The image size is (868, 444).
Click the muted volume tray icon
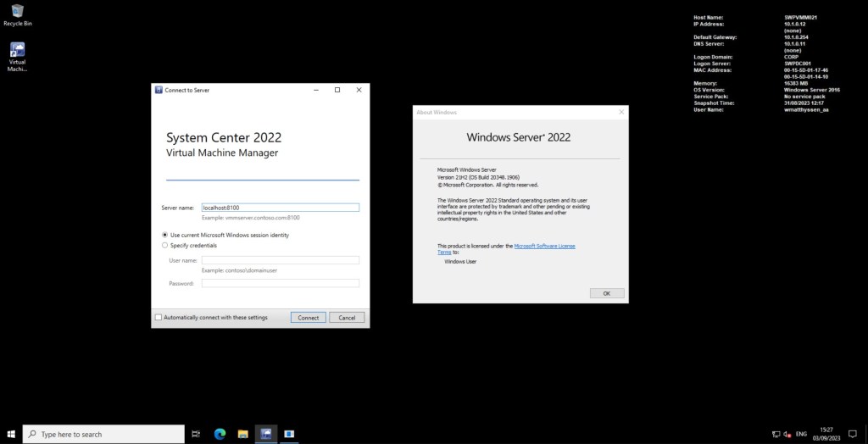pos(787,434)
